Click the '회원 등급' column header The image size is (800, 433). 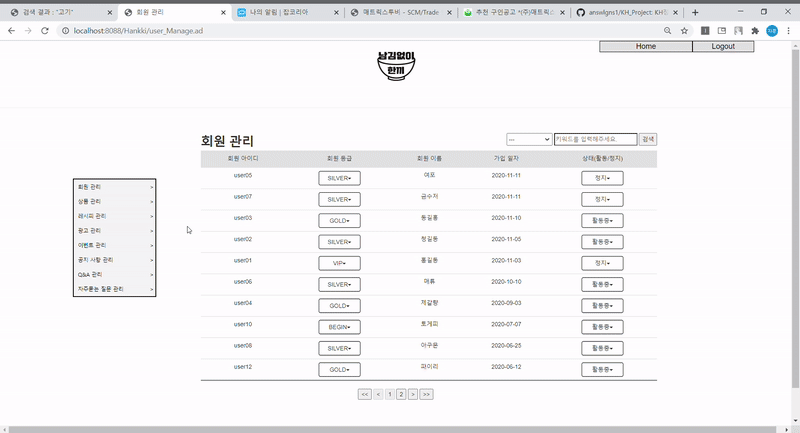tap(339, 159)
